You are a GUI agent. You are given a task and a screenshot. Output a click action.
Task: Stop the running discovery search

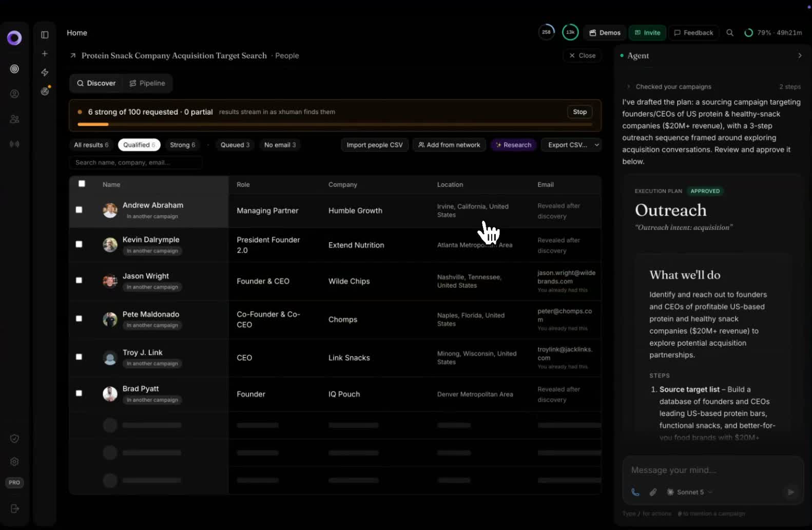580,112
